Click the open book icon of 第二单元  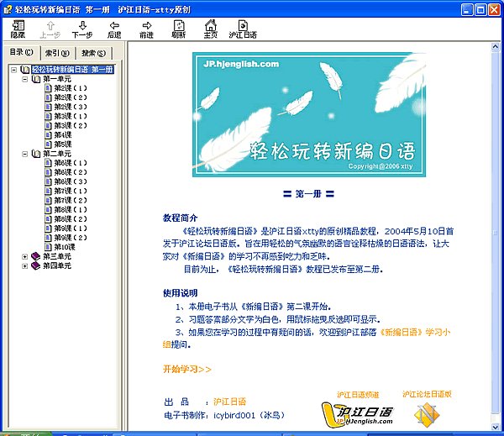point(36,154)
